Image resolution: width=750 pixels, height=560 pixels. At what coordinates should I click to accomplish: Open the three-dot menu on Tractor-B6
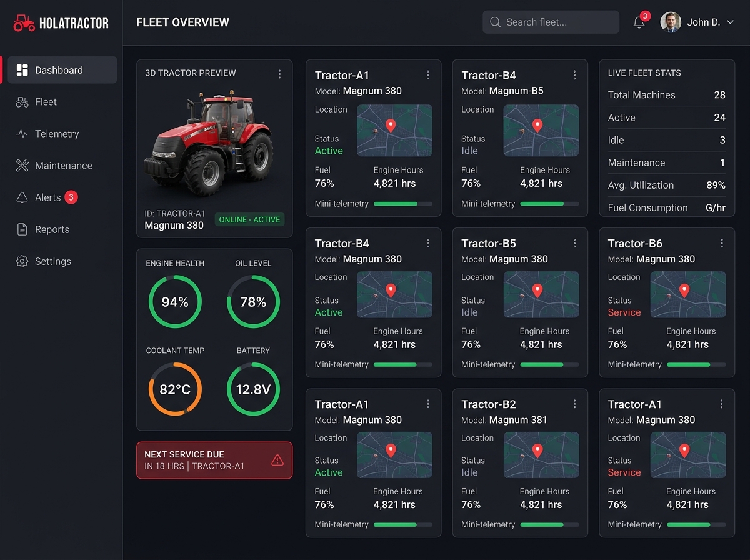721,243
